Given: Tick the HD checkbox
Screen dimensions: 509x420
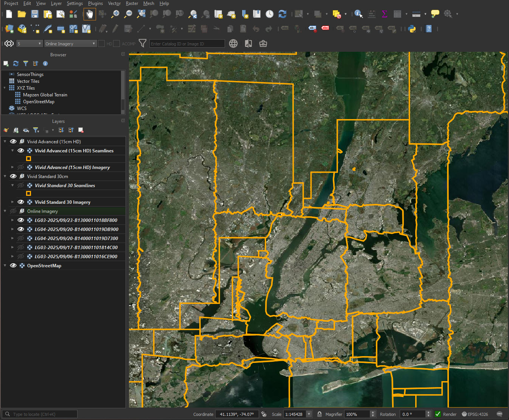Looking at the screenshot, I should 101,43.
